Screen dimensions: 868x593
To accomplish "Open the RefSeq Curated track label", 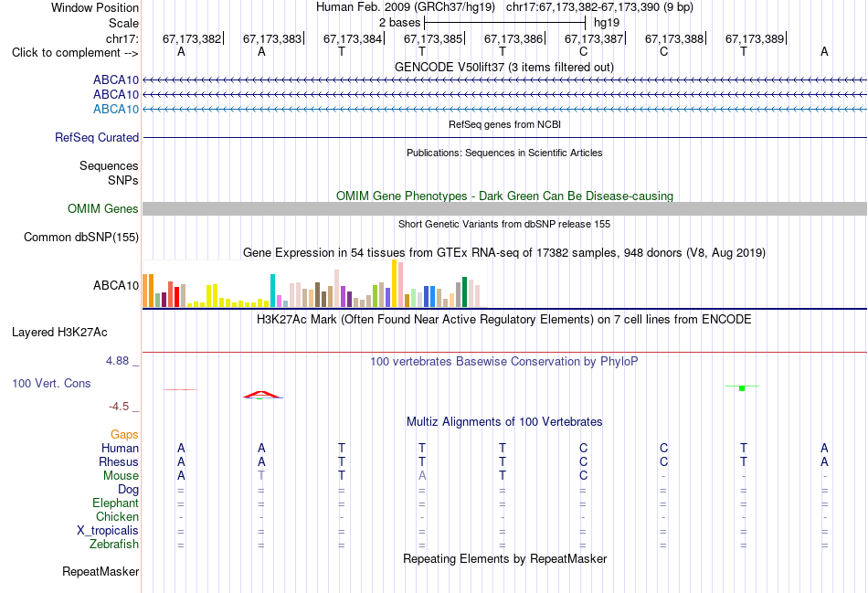I will click(97, 137).
